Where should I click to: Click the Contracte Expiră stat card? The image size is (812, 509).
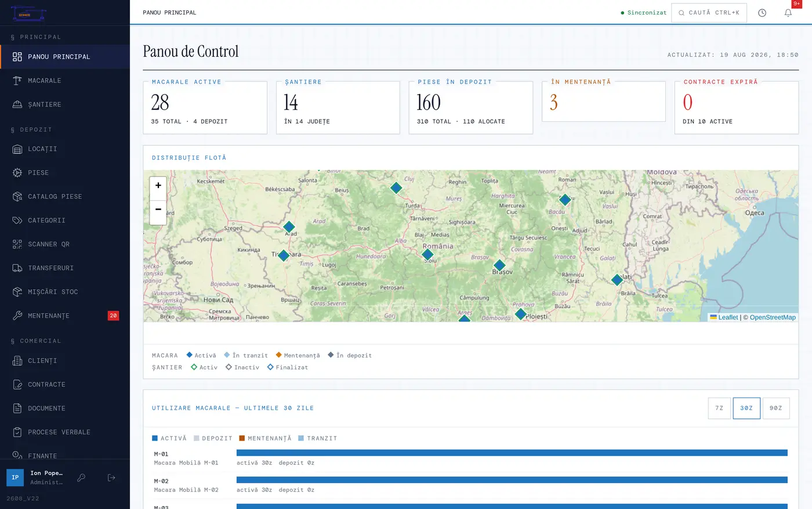pyautogui.click(x=737, y=107)
